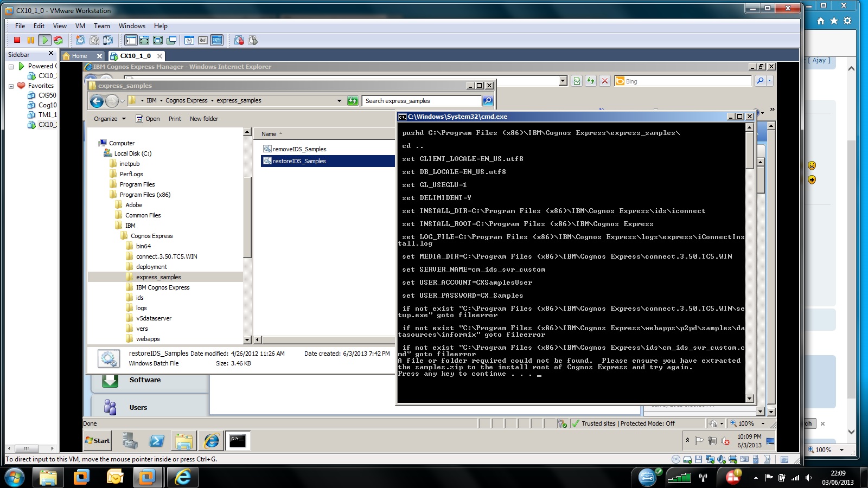Click the folder tree vertical scrollbar thumb

click(247, 217)
